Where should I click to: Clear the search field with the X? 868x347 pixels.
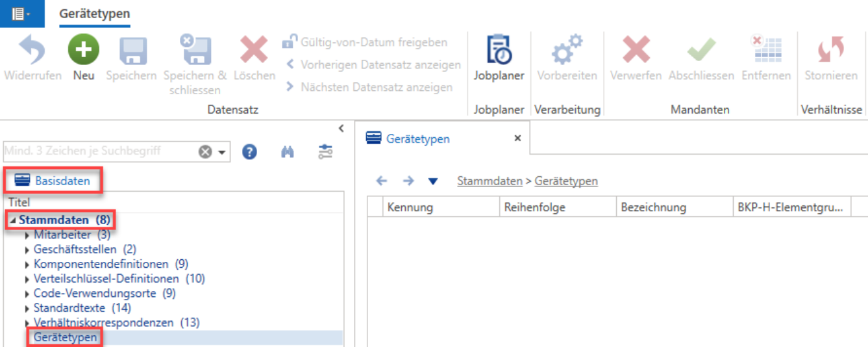click(205, 151)
